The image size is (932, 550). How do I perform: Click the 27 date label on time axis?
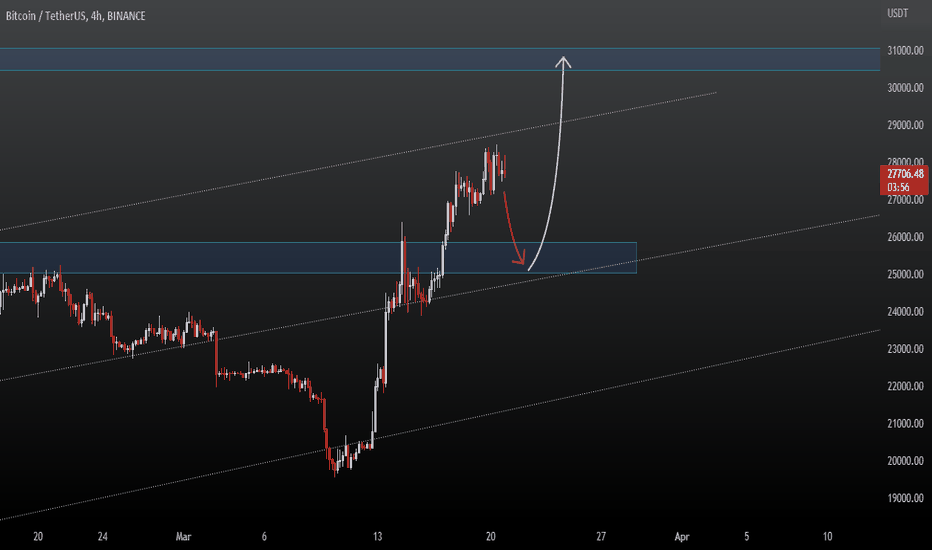(x=601, y=537)
